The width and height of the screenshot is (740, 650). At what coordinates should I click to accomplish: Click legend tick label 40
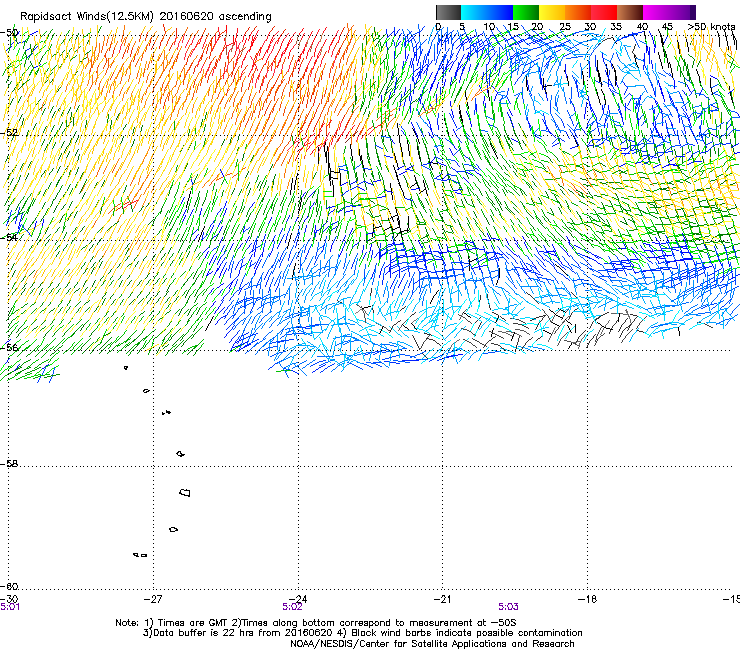pos(642,27)
